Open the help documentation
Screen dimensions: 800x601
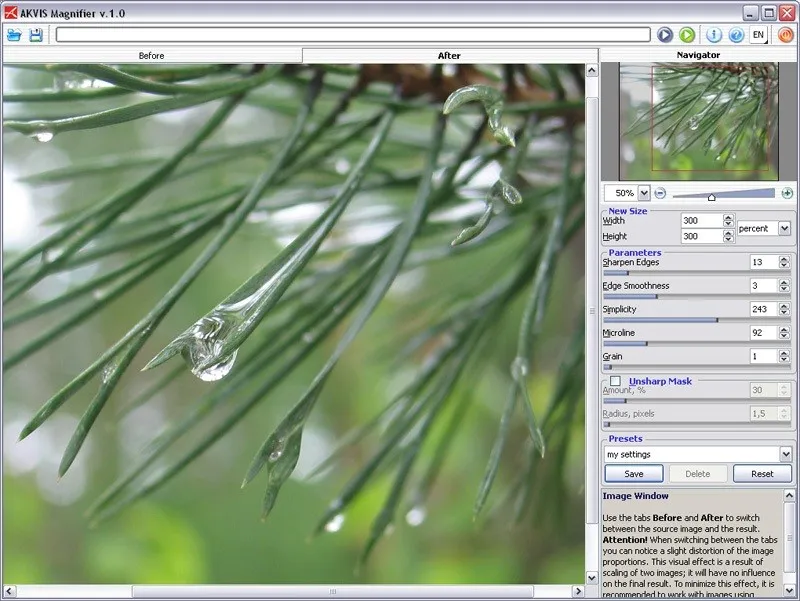click(x=738, y=33)
